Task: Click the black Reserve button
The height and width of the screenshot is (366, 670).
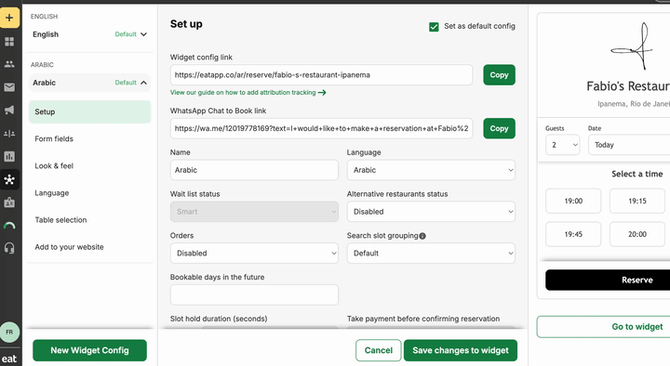Action: pos(608,280)
